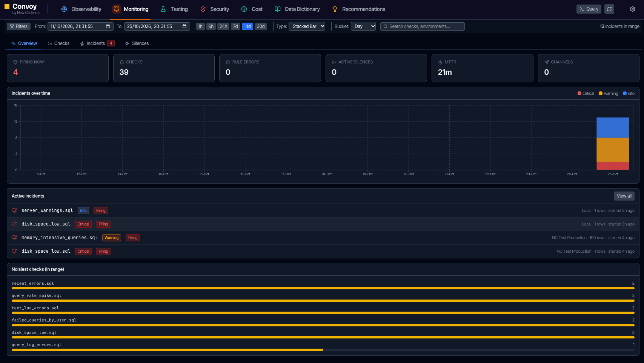Click the text_log_errors.sql noise bar

(x=323, y=313)
